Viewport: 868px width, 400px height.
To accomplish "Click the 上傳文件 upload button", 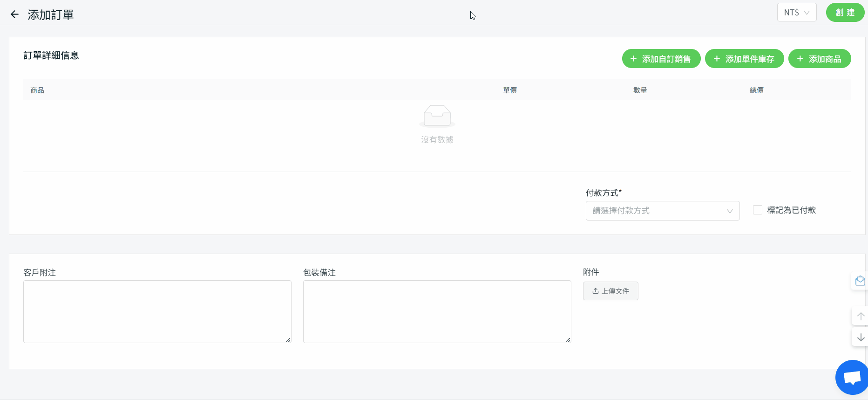I will (610, 291).
